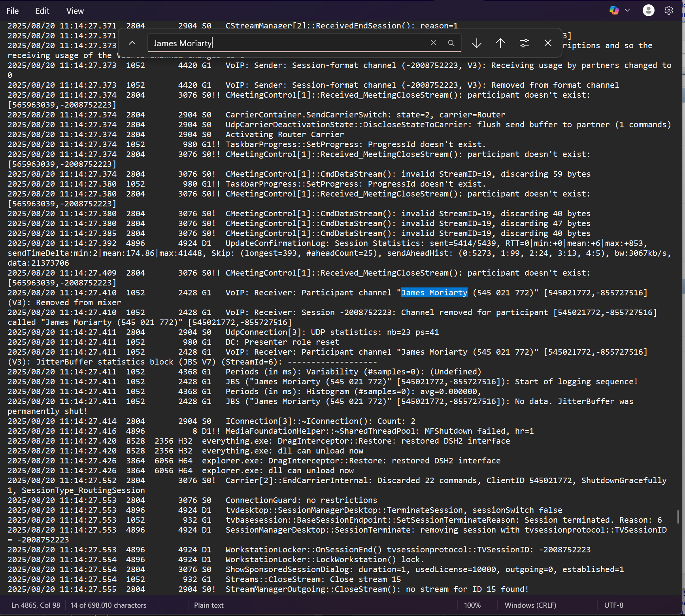685x616 pixels.
Task: Click the 100% zoom level indicator
Action: 472,605
